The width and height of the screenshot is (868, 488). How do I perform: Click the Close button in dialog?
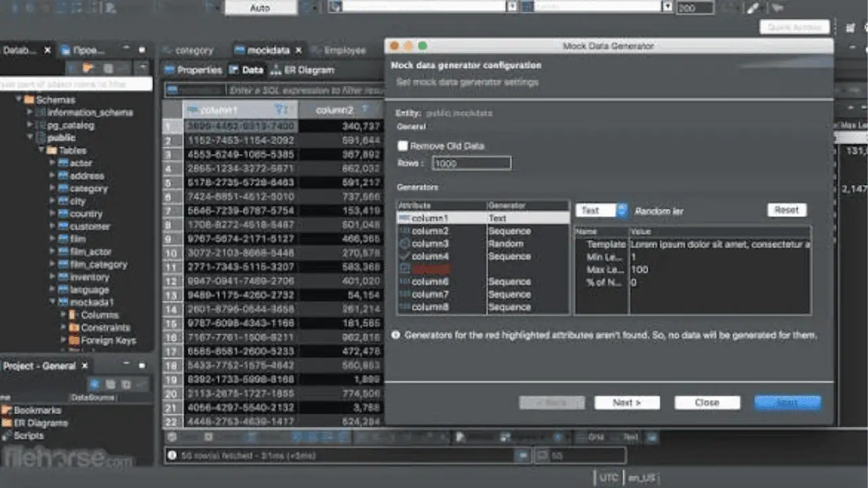click(x=707, y=402)
